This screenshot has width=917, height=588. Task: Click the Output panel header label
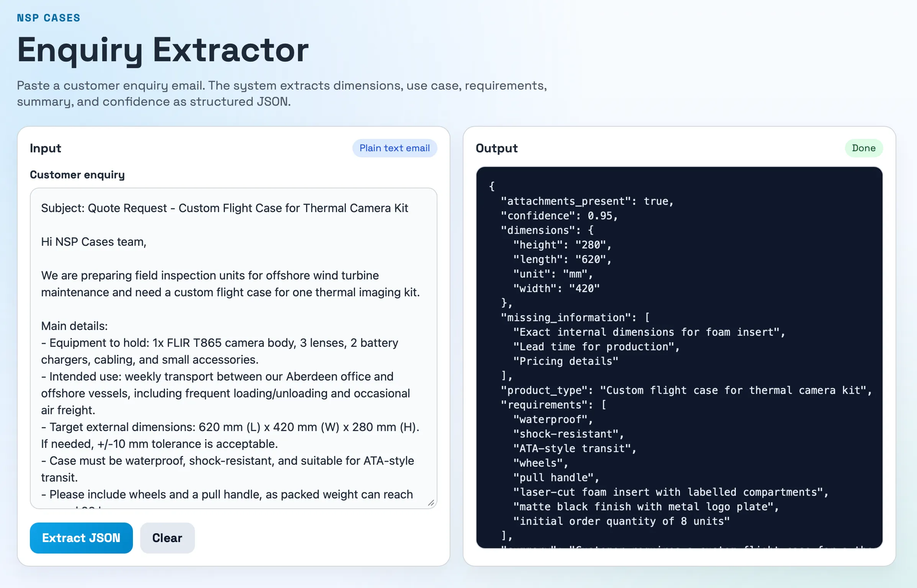click(496, 148)
